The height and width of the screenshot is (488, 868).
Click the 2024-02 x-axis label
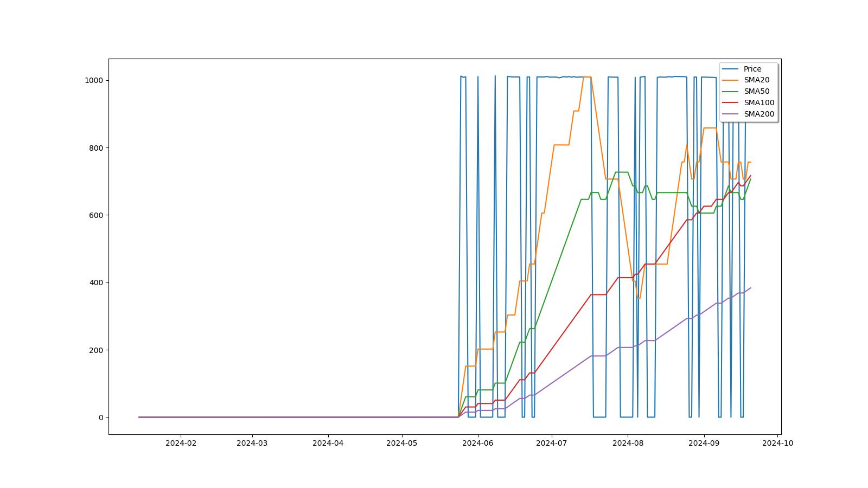pos(181,443)
